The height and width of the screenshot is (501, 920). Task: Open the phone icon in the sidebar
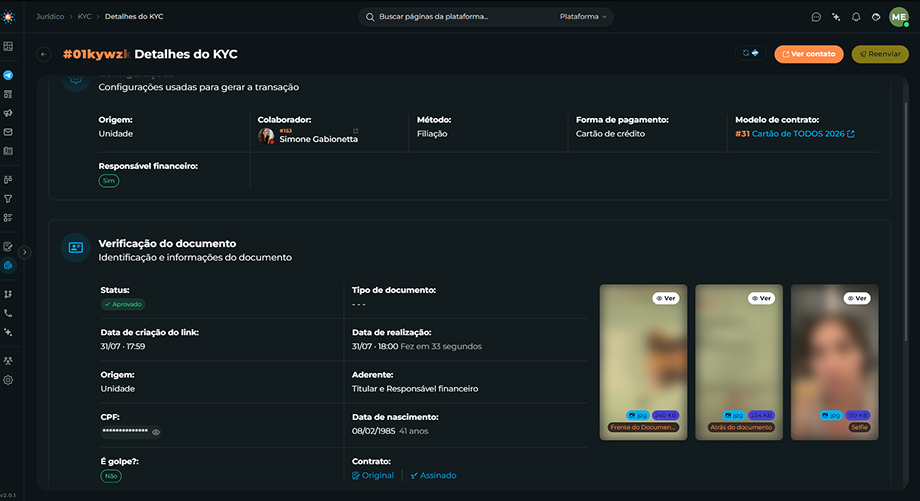pos(8,313)
